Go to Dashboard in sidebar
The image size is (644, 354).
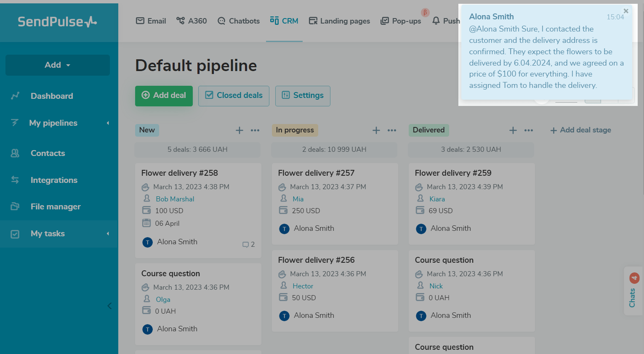pyautogui.click(x=52, y=96)
